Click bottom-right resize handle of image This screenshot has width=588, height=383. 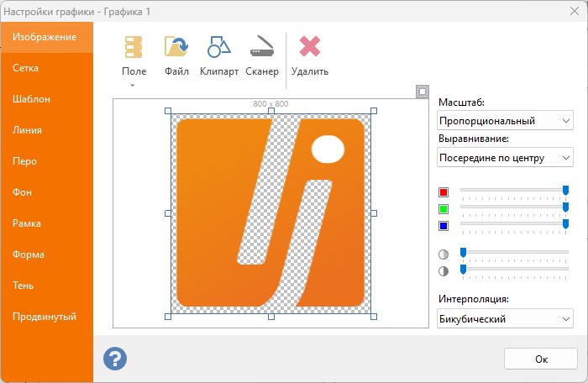(374, 317)
